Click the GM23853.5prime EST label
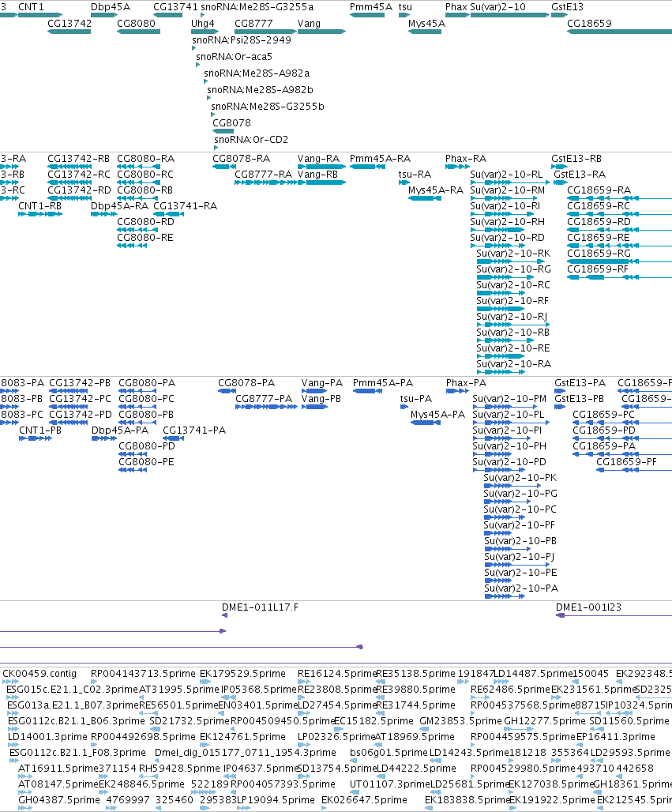The width and height of the screenshot is (672, 812). point(461,720)
